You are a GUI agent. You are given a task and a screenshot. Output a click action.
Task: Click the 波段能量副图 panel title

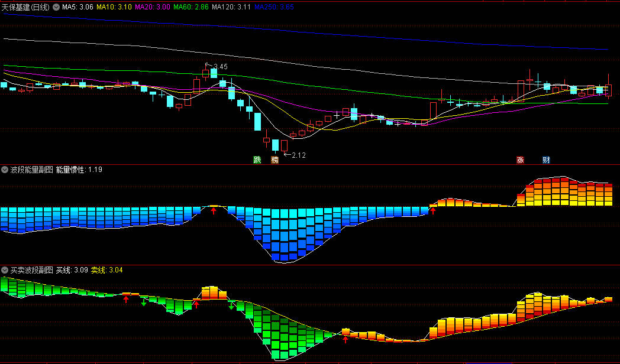click(31, 170)
